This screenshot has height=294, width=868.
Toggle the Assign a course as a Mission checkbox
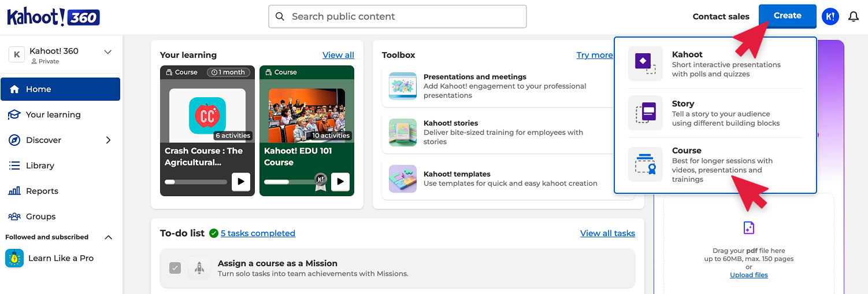(175, 268)
